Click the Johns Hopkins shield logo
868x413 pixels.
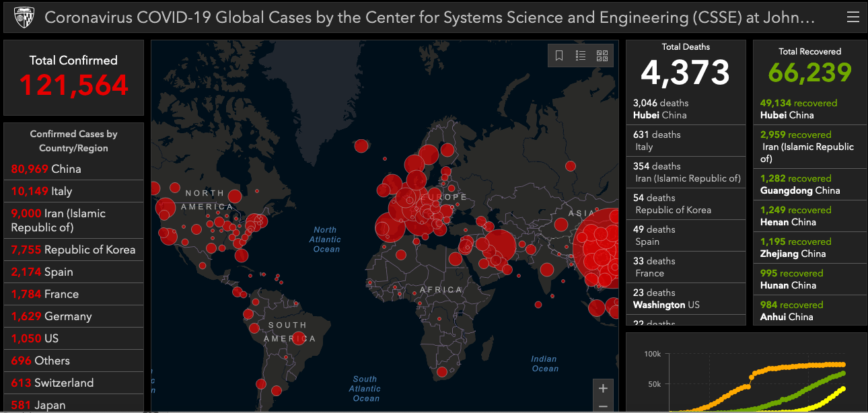pyautogui.click(x=24, y=17)
